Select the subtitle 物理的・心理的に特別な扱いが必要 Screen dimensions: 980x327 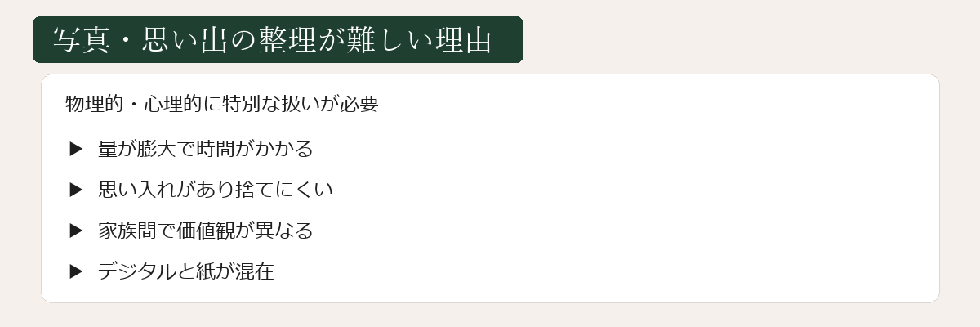221,105
